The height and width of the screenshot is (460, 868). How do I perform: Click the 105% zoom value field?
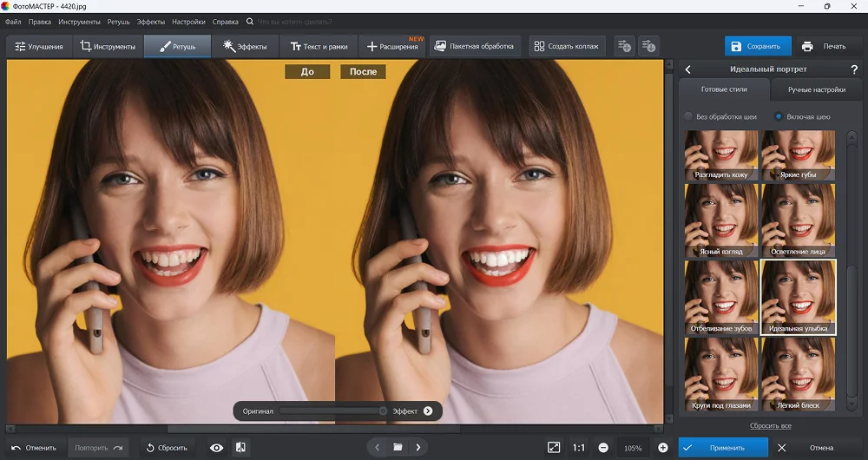point(633,448)
